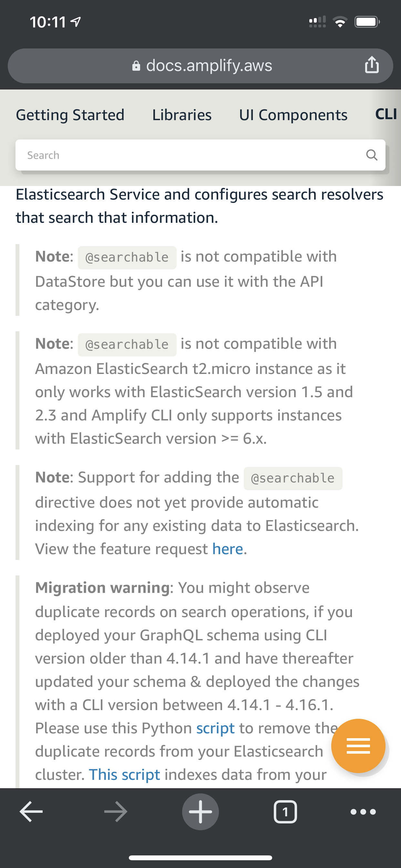The image size is (401, 868).
Task: Click the Python 'script' link
Action: pyautogui.click(x=215, y=728)
